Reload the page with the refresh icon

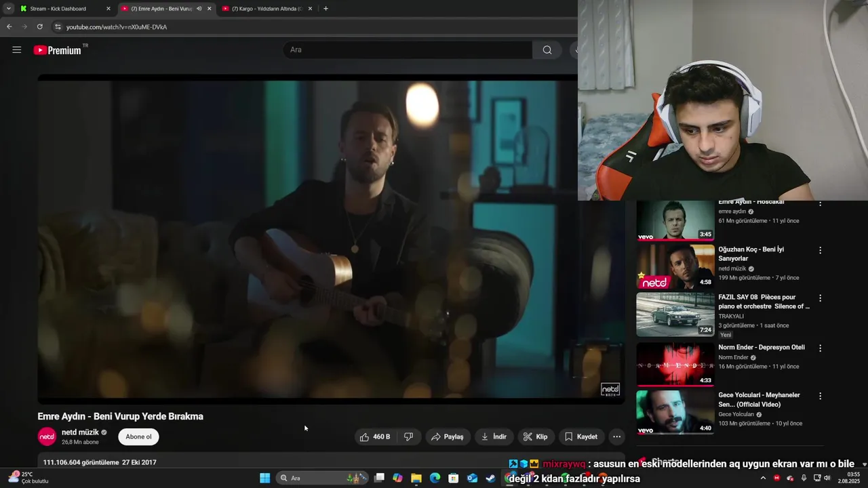[x=39, y=26]
